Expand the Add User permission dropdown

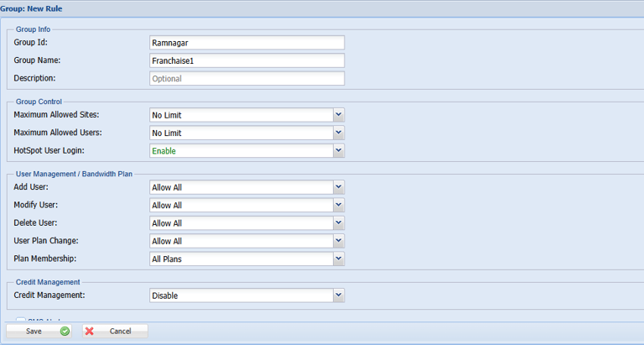pos(338,186)
